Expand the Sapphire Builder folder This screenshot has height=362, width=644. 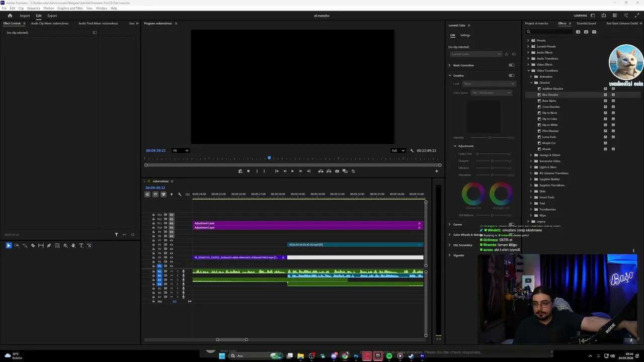(x=532, y=179)
